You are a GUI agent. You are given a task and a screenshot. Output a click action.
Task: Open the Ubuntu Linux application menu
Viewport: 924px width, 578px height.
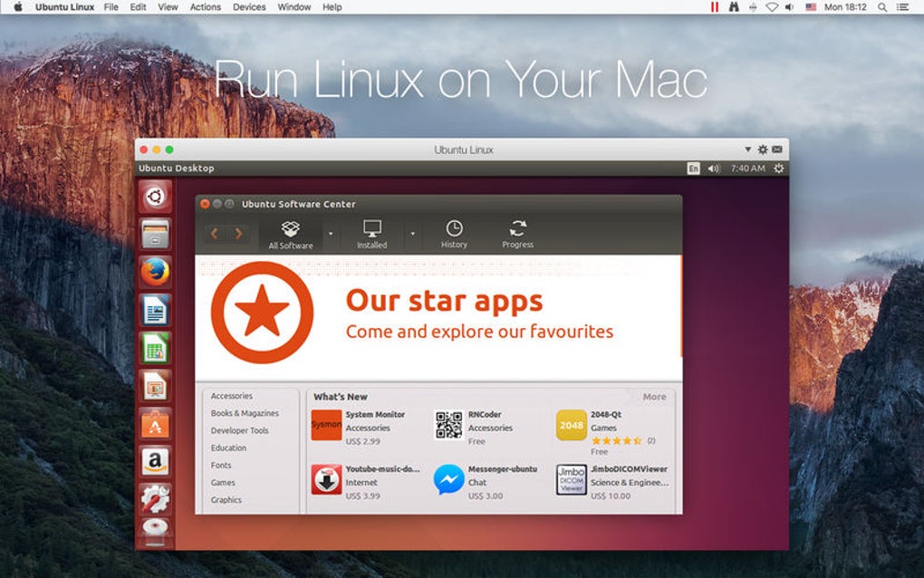tap(65, 7)
